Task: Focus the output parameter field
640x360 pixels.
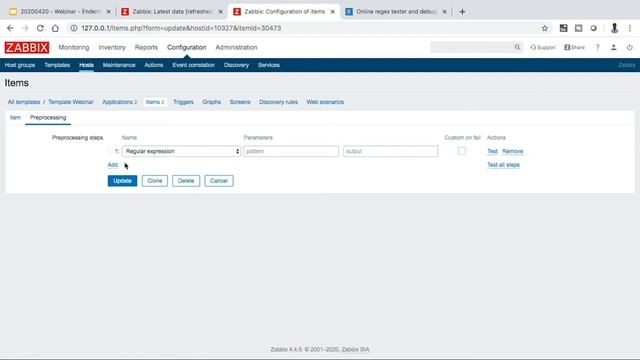Action: coord(390,151)
